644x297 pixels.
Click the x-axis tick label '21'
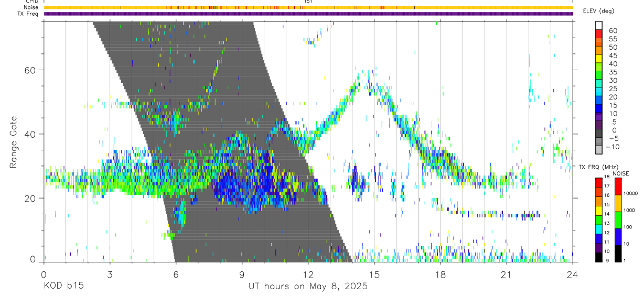(506, 275)
